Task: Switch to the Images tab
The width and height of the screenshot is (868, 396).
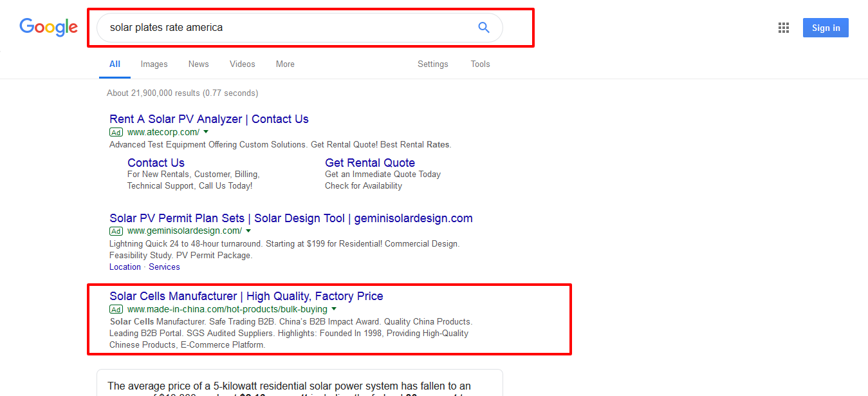Action: pos(154,64)
